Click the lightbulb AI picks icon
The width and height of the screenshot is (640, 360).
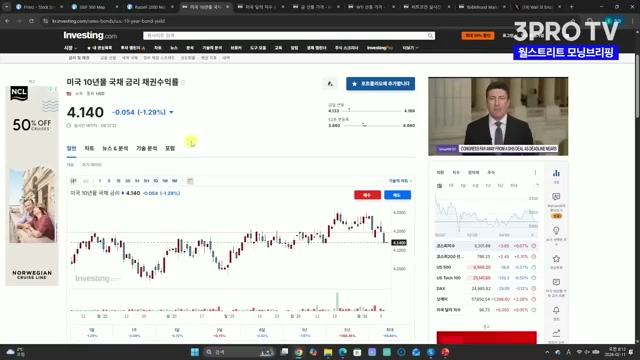[556, 231]
